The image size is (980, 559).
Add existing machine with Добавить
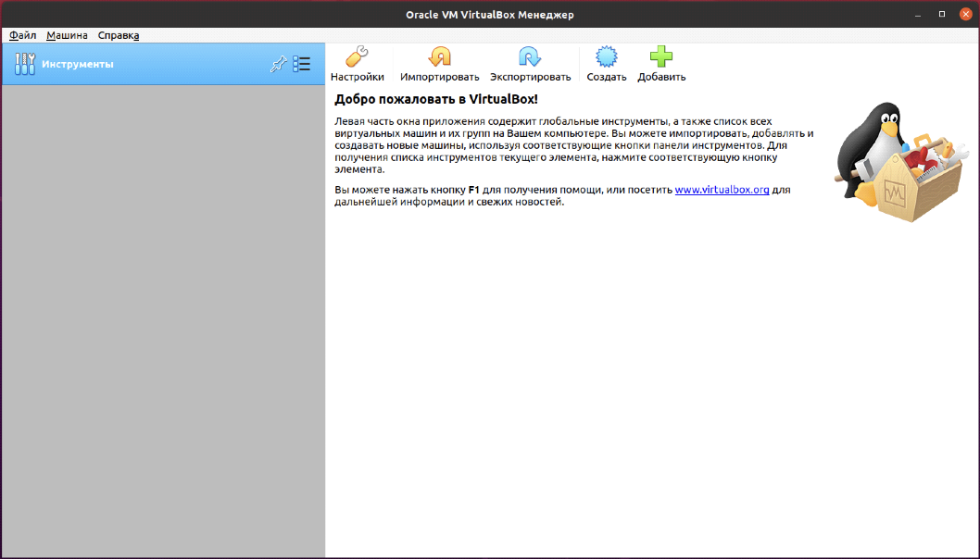tap(661, 64)
